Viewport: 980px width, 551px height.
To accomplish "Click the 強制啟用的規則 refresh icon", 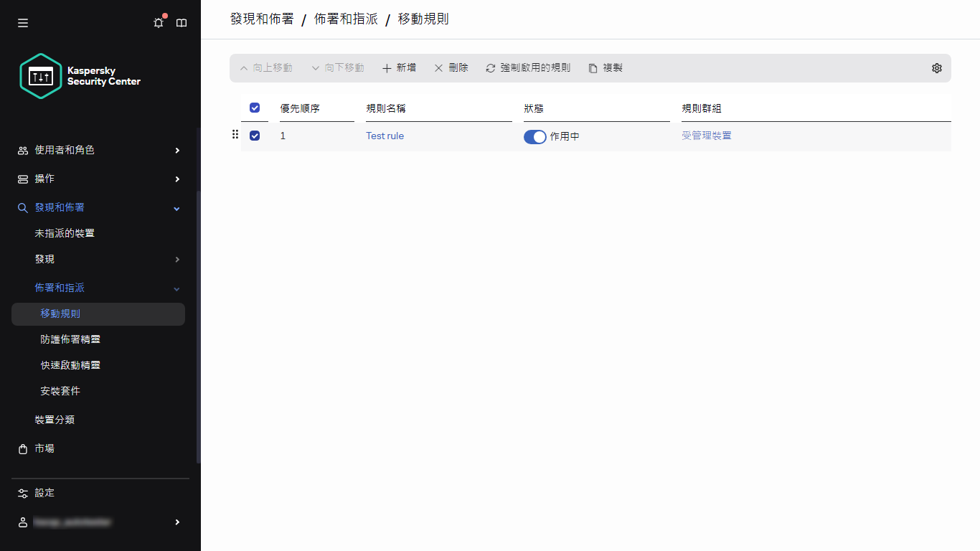I will click(x=490, y=67).
